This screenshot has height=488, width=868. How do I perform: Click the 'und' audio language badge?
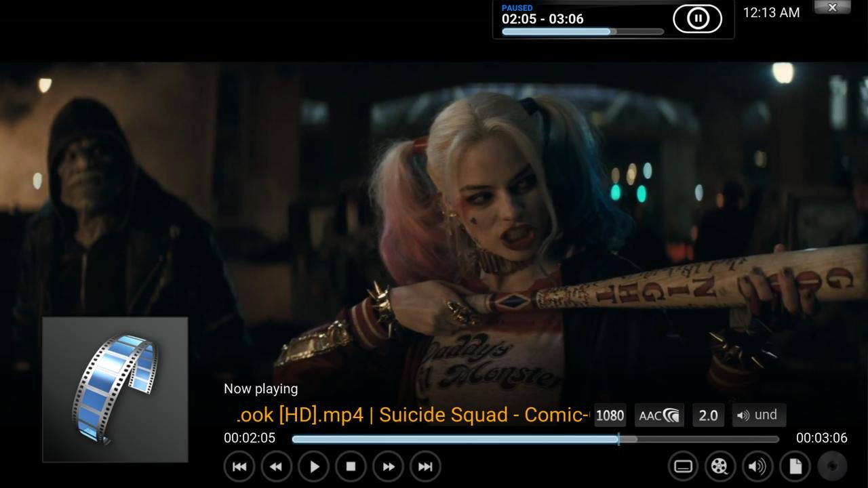(x=759, y=415)
